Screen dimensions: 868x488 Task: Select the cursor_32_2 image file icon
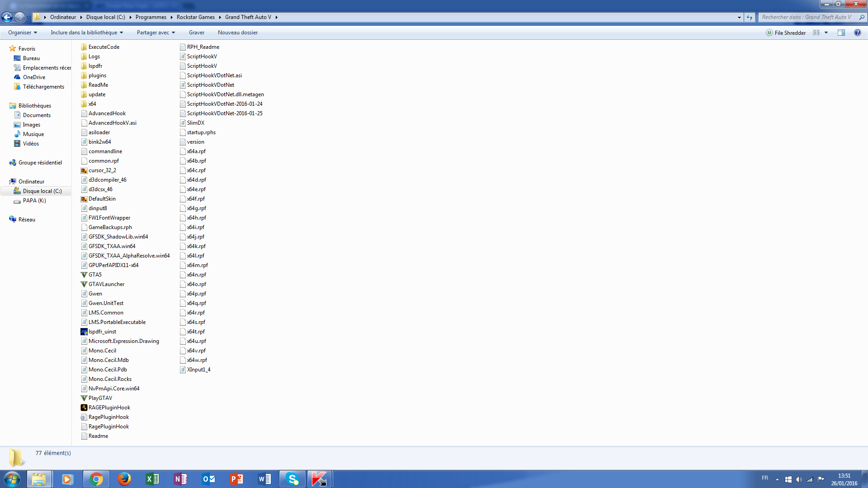[84, 170]
